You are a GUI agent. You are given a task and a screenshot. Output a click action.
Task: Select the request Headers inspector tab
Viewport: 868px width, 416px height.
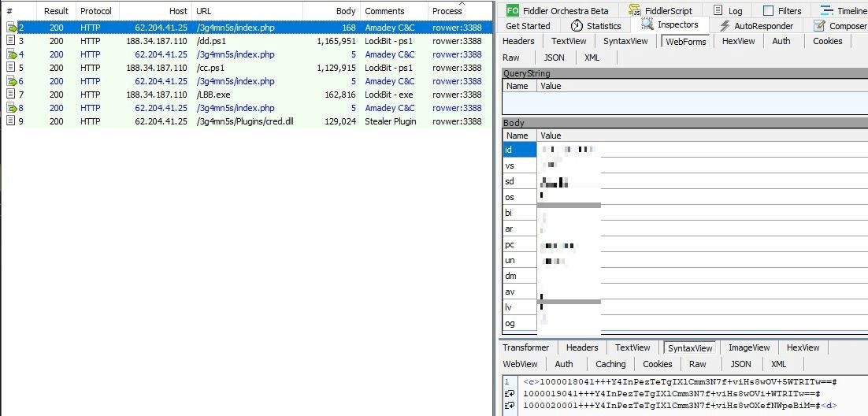pyautogui.click(x=518, y=41)
